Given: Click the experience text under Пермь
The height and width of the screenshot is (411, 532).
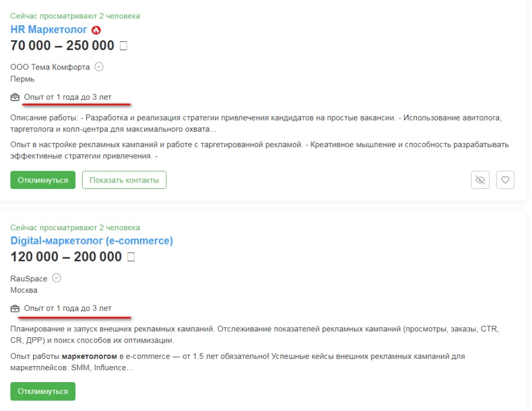Looking at the screenshot, I should pyautogui.click(x=67, y=97).
